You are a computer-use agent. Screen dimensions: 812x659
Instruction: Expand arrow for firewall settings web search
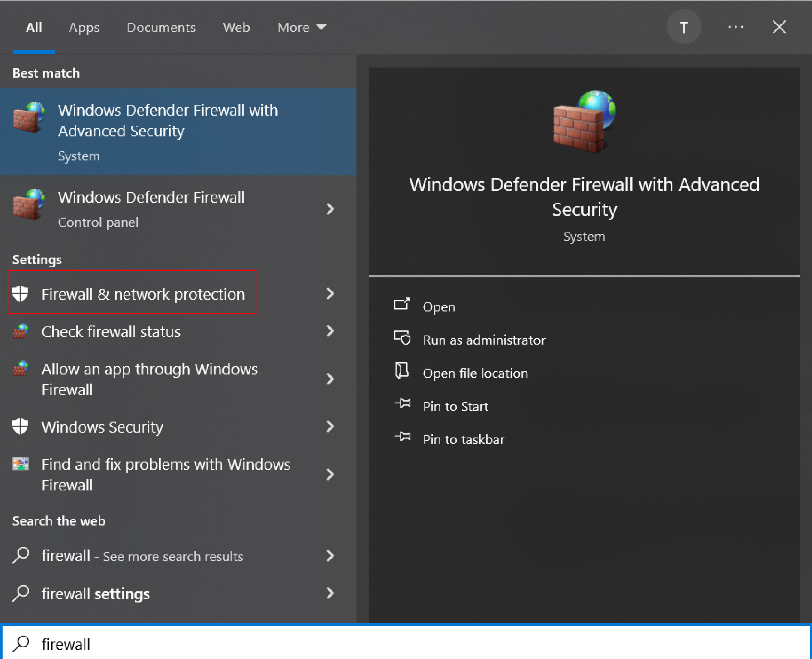click(x=330, y=593)
